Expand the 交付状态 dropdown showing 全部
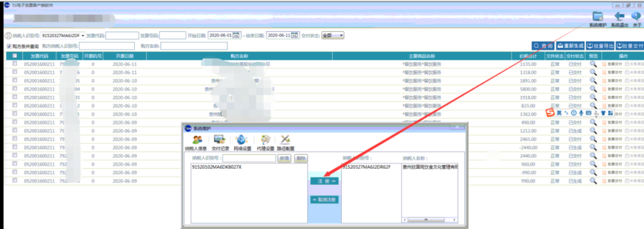 [342, 36]
